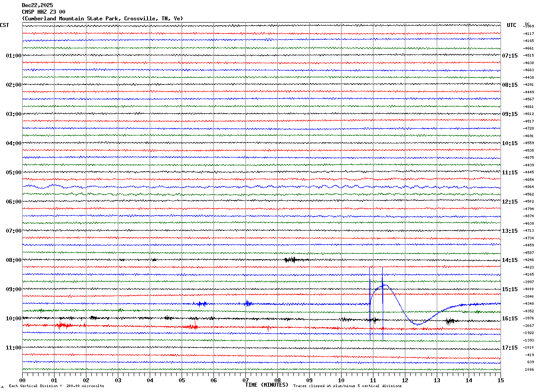Click the Traces clipped at plus/minus 5 divisions note
536x392 pixels.
(347, 386)
